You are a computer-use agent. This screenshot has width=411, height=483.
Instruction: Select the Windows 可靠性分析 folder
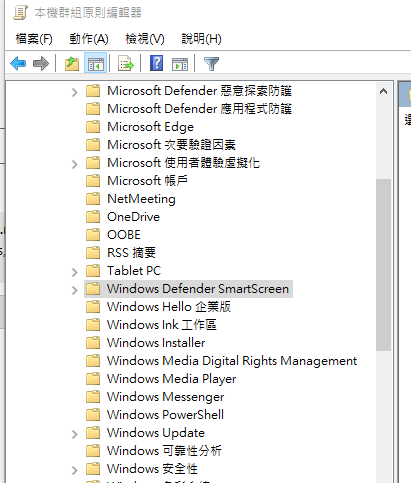click(x=164, y=451)
